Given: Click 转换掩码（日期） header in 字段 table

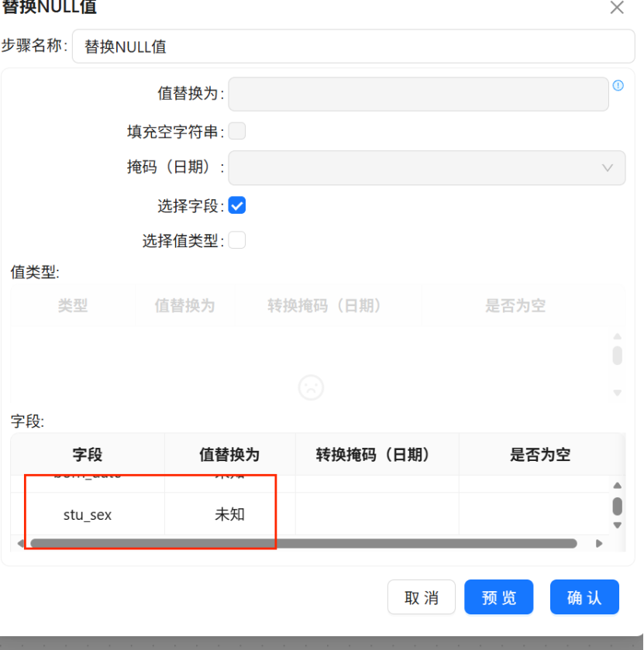Looking at the screenshot, I should pos(377,454).
